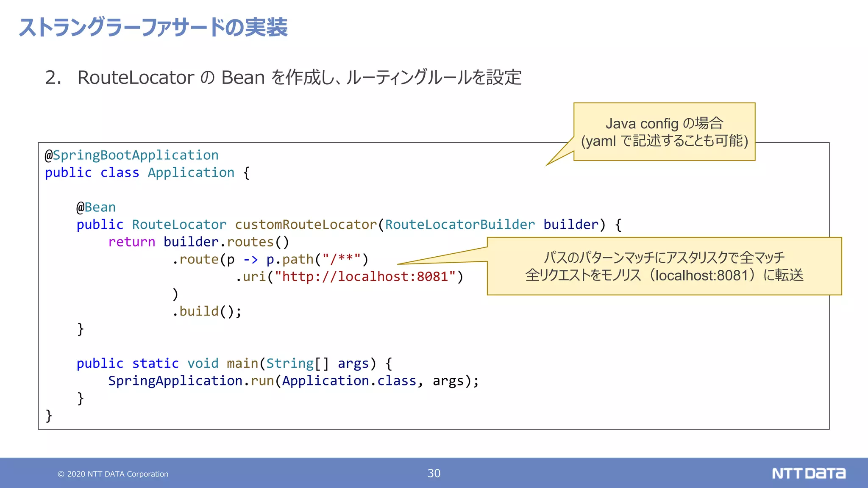Click the return keyword
Viewport: 868px width, 488px height.
pos(132,242)
